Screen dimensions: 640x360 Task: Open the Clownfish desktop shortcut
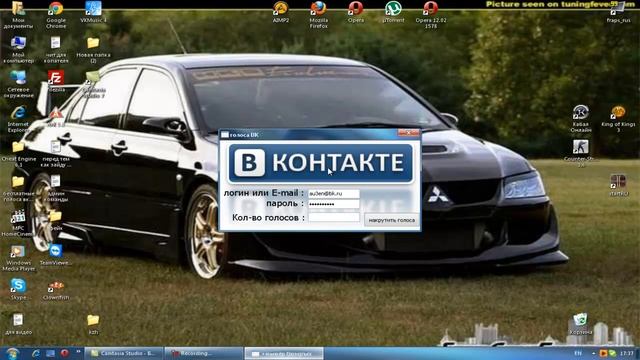point(56,290)
